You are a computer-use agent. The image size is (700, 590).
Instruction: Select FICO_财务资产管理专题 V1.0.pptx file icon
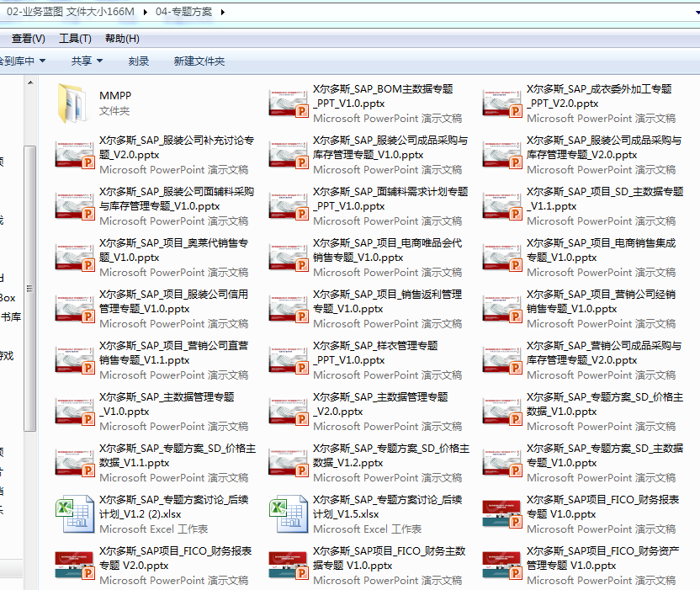pos(502,566)
